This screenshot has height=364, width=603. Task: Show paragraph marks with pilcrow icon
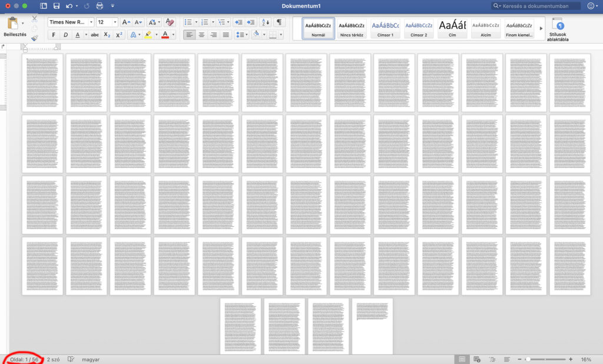coord(279,22)
